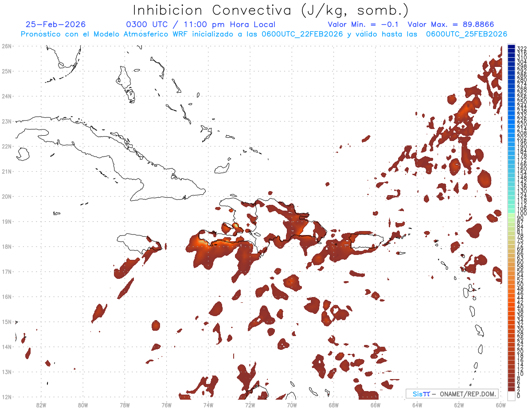
Task: Click the 74W longitude label
Action: coord(208,404)
